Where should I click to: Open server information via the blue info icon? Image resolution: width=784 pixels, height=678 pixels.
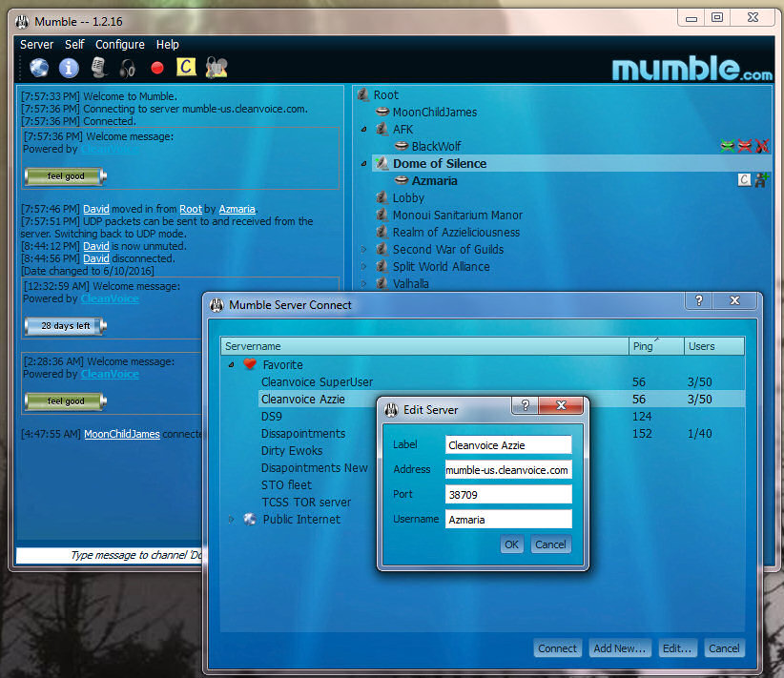[x=69, y=68]
